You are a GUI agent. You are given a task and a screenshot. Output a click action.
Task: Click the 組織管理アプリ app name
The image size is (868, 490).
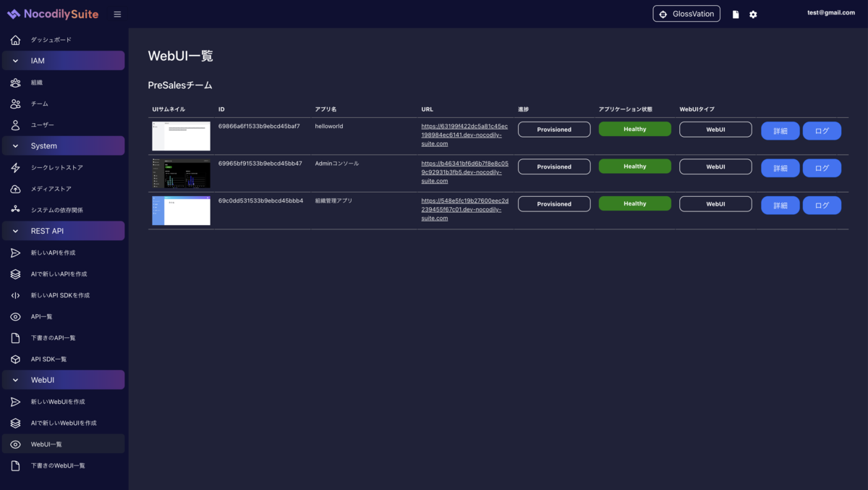333,200
